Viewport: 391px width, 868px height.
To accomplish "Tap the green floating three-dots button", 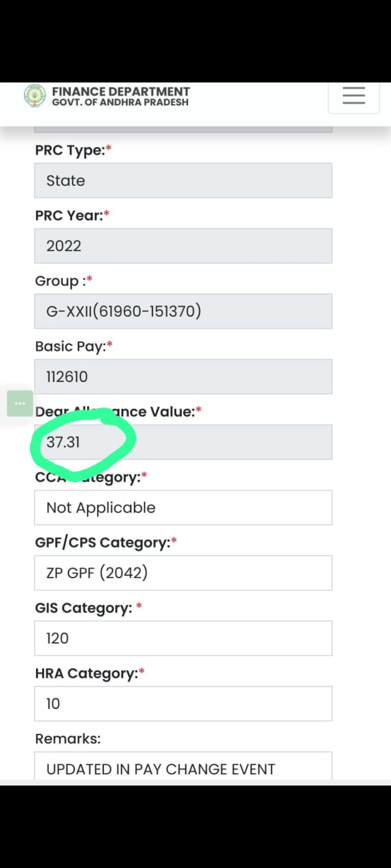I will (x=20, y=403).
